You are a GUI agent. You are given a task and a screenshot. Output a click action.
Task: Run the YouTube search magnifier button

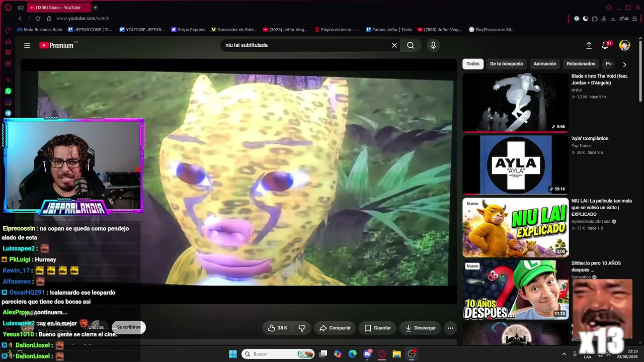[x=411, y=45]
